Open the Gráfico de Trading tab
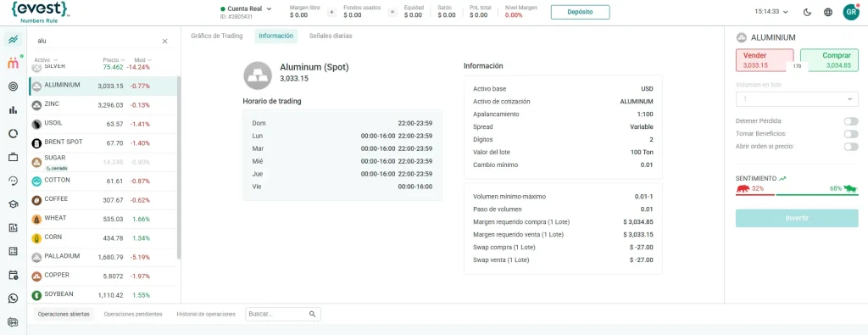This screenshot has width=868, height=335. [216, 36]
